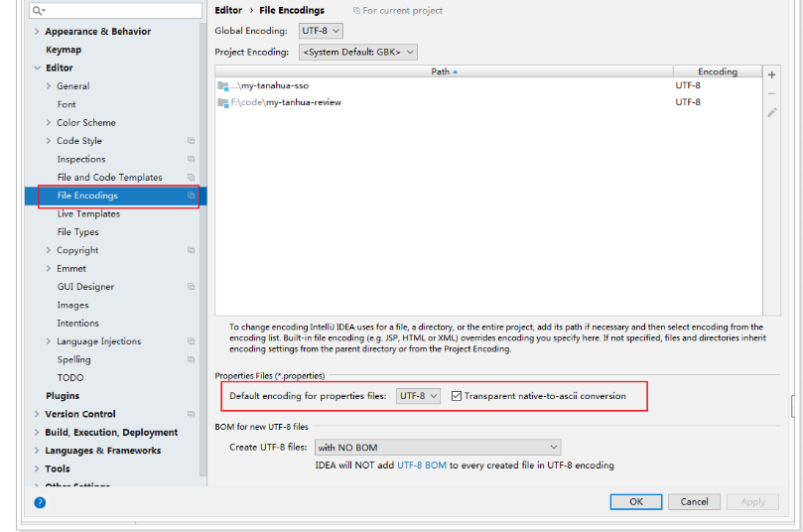The image size is (803, 532).
Task: Click the Cancel button
Action: (x=694, y=502)
